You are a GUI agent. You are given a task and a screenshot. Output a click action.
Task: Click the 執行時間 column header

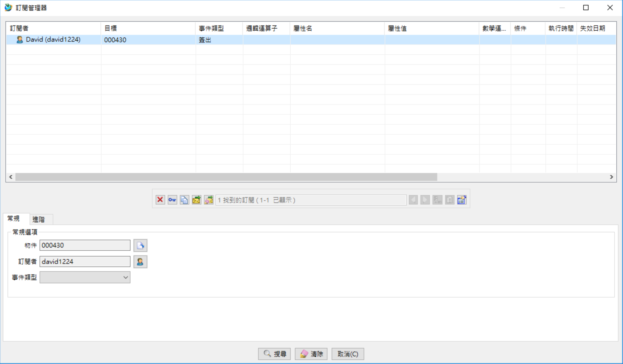pyautogui.click(x=561, y=28)
